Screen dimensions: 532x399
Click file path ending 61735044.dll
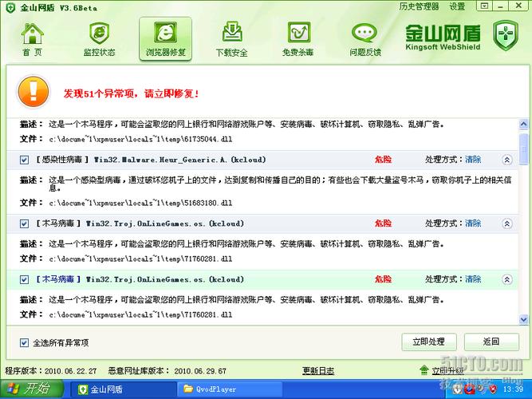coord(140,139)
